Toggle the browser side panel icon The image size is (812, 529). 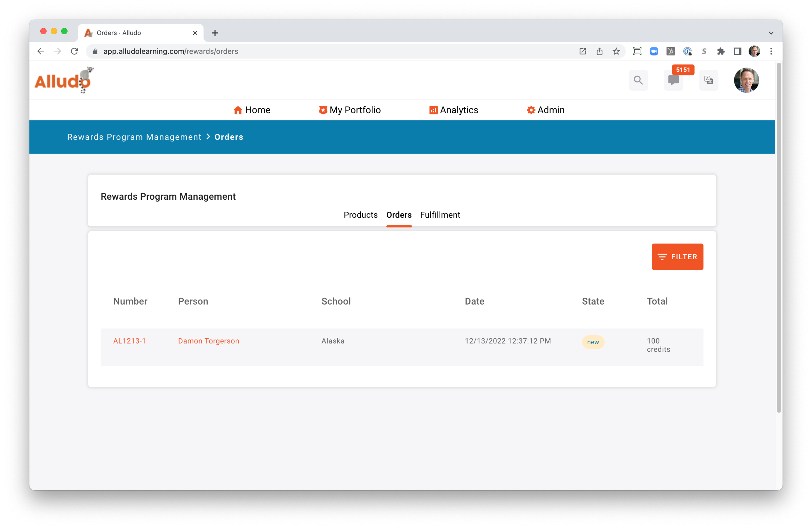[x=737, y=51]
